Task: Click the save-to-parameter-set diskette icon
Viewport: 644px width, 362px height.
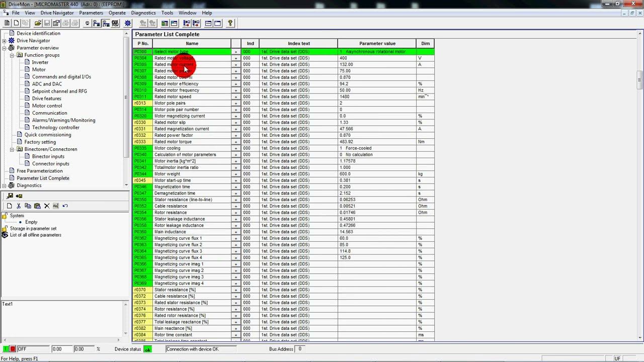Action: click(10, 196)
